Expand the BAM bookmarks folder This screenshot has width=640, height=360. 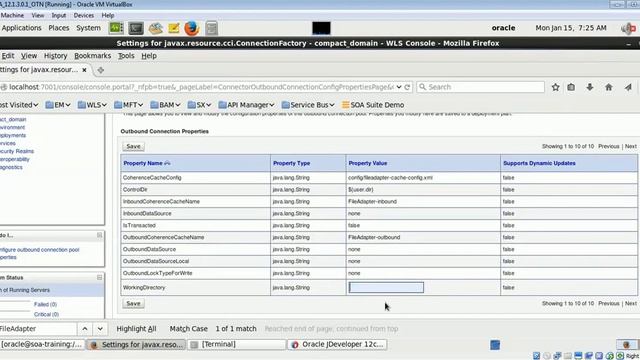(x=165, y=105)
